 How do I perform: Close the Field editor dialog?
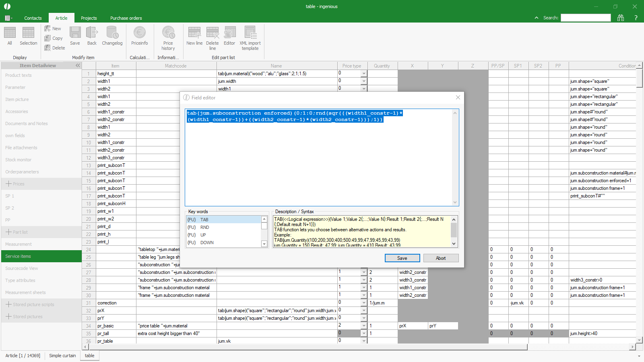(458, 97)
